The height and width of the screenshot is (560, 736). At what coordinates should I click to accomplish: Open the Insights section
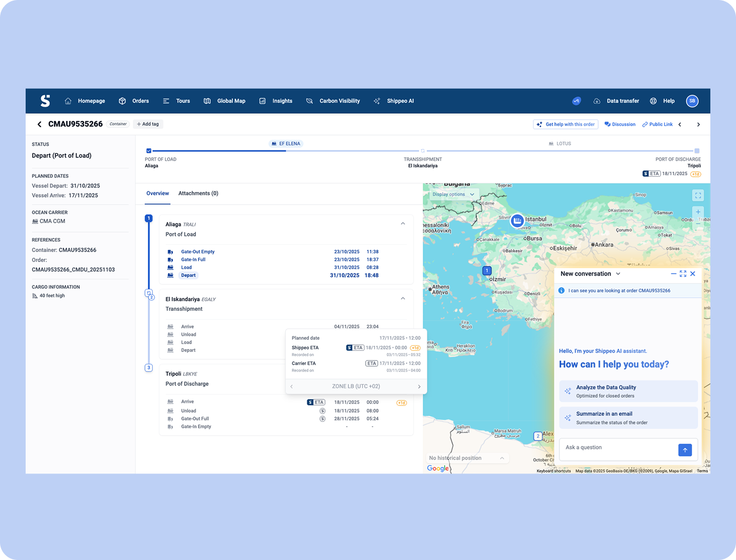(275, 101)
